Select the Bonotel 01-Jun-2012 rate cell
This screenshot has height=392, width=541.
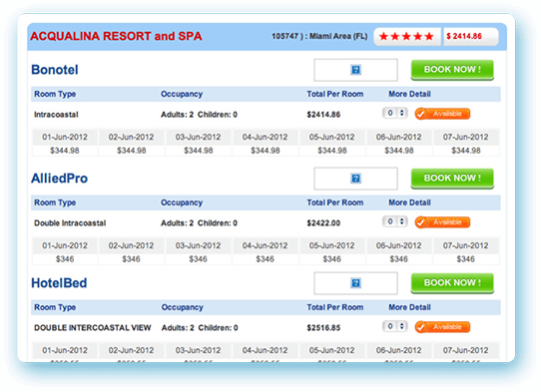65,144
